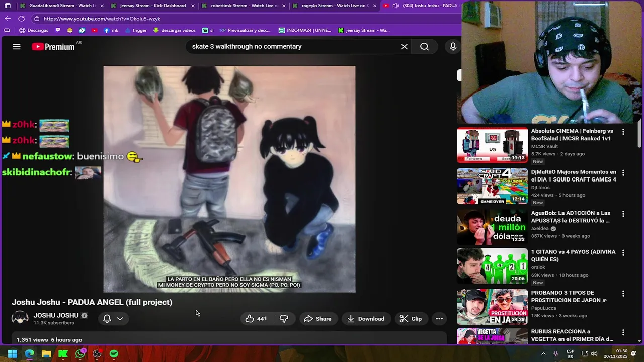Screen dimensions: 644x362
Task: Expand notification options chevron beside bell
Action: tap(120, 319)
